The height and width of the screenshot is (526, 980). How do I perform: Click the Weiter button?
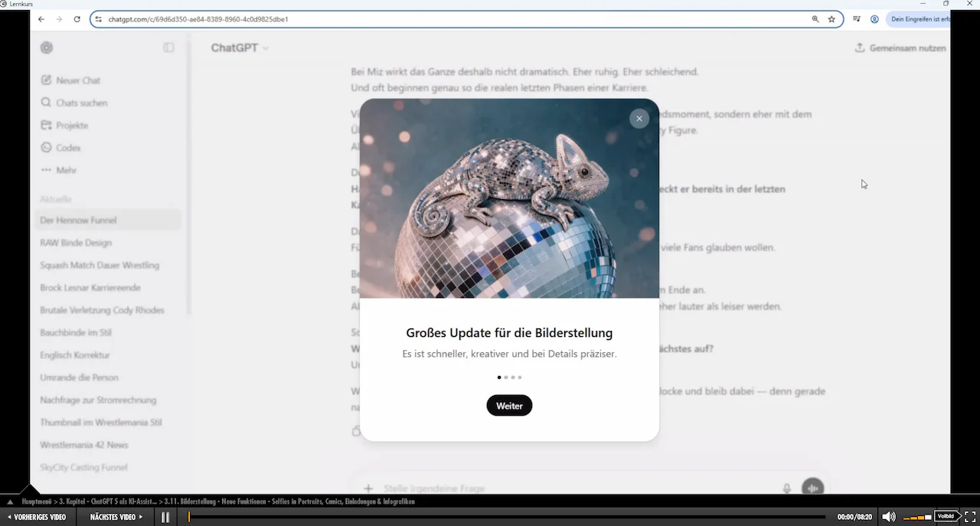pyautogui.click(x=509, y=406)
